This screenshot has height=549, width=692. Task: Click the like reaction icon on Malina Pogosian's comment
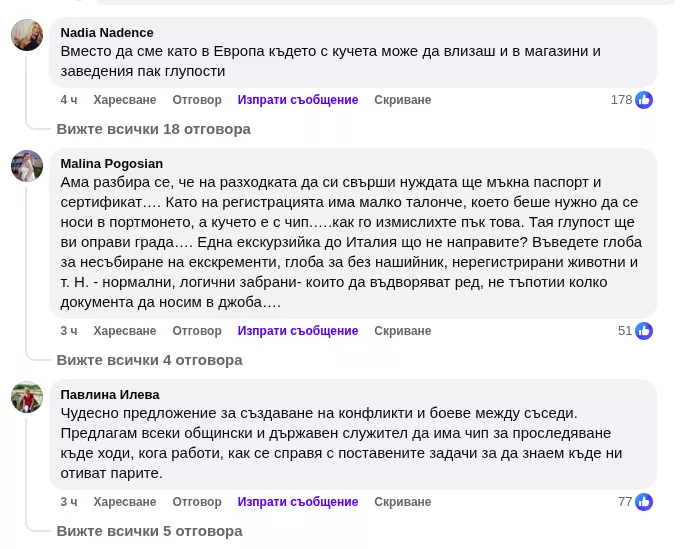coord(644,331)
